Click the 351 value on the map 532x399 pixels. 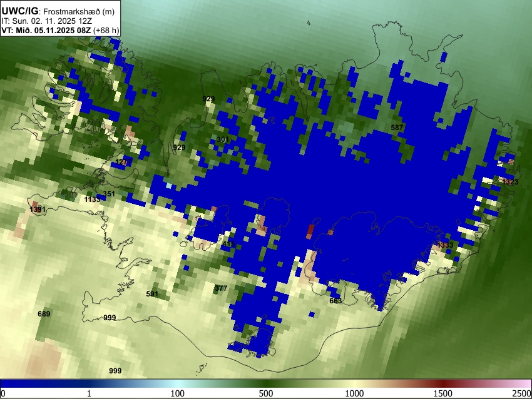(x=109, y=194)
